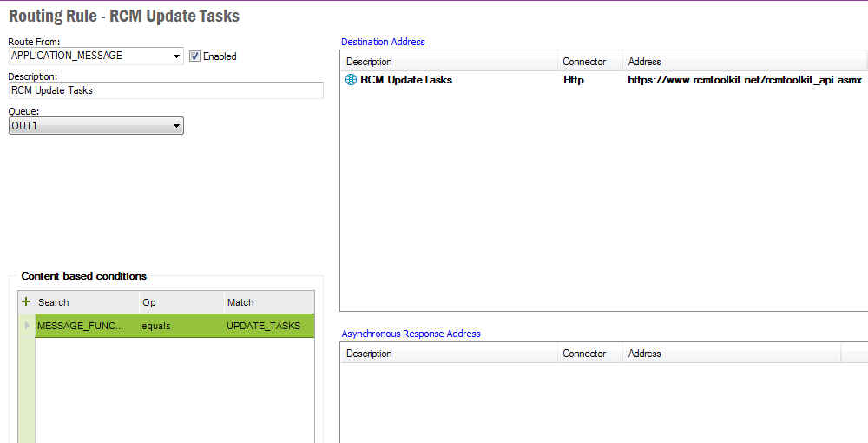Image resolution: width=868 pixels, height=443 pixels.
Task: Sort Destination Address by Connector column
Action: click(x=589, y=62)
